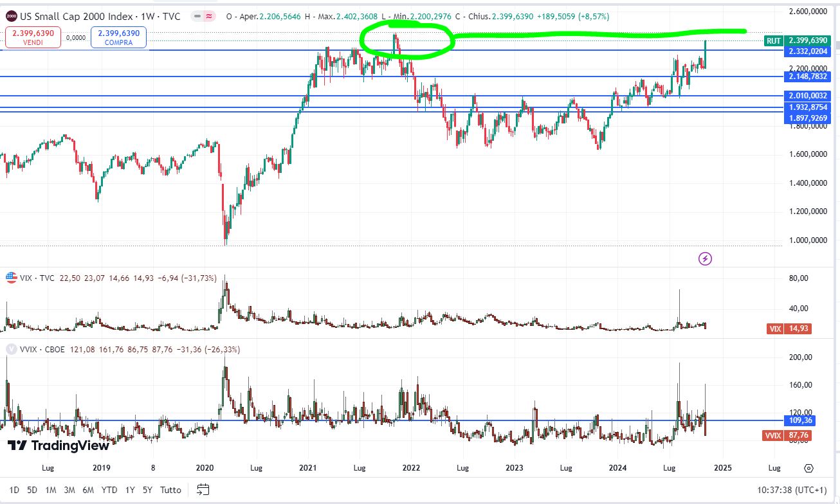Click the purple lightning bolt event icon
Screen dimensions: 840x504
[x=706, y=258]
